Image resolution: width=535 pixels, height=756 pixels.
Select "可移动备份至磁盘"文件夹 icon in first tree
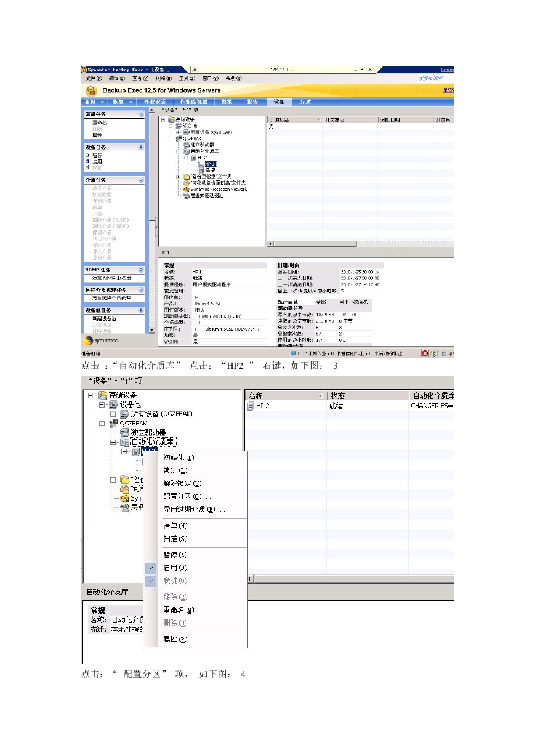click(x=186, y=183)
